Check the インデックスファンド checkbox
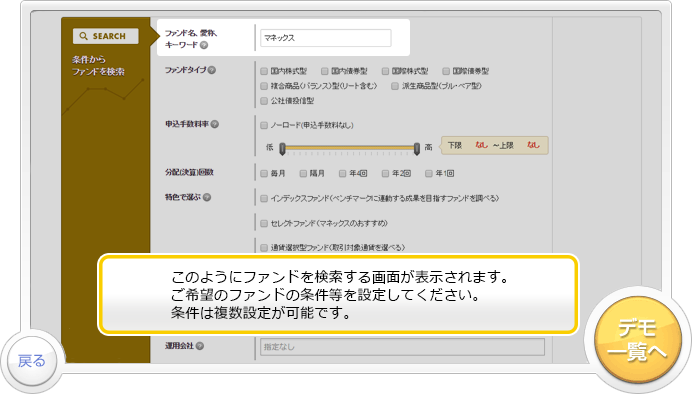The width and height of the screenshot is (692, 394). (264, 199)
